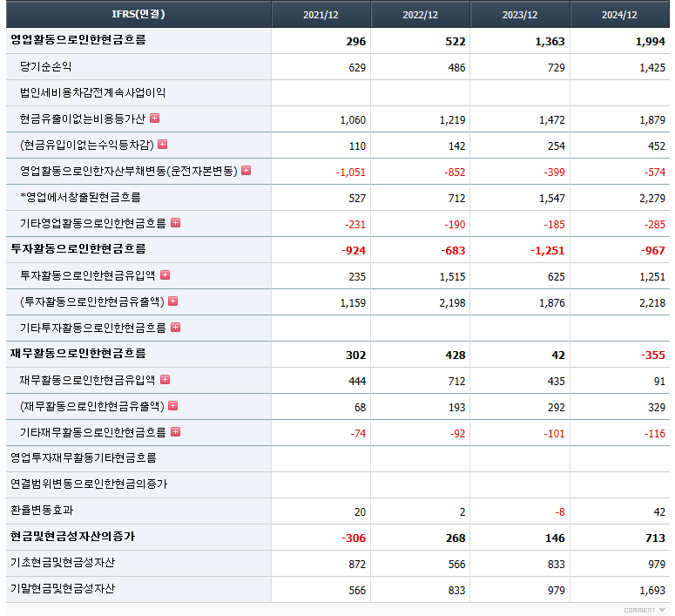The height and width of the screenshot is (616, 675).
Task: Select the *영업에서창출된현금흐름 row label
Action: point(80,197)
